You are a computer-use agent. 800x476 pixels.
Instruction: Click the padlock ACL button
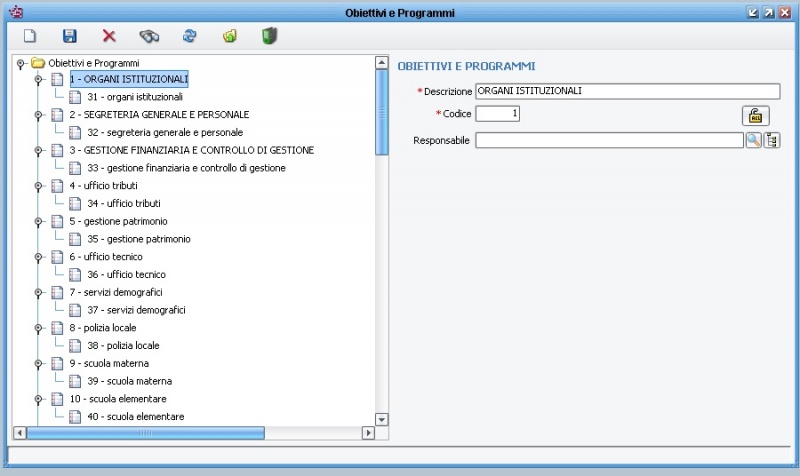click(x=755, y=116)
